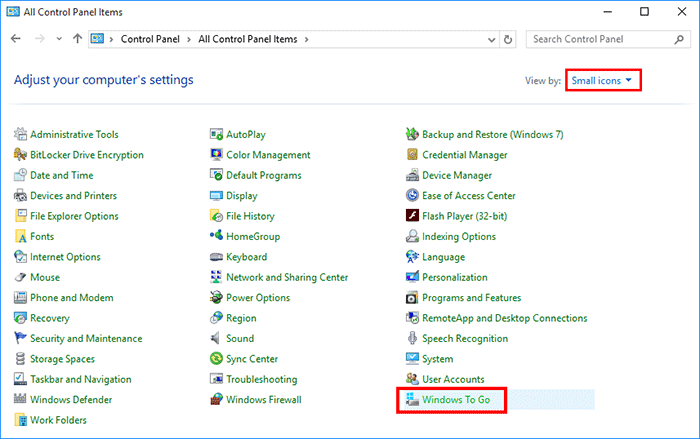Open the HomeGroup icon
The image size is (700, 439).
(216, 235)
